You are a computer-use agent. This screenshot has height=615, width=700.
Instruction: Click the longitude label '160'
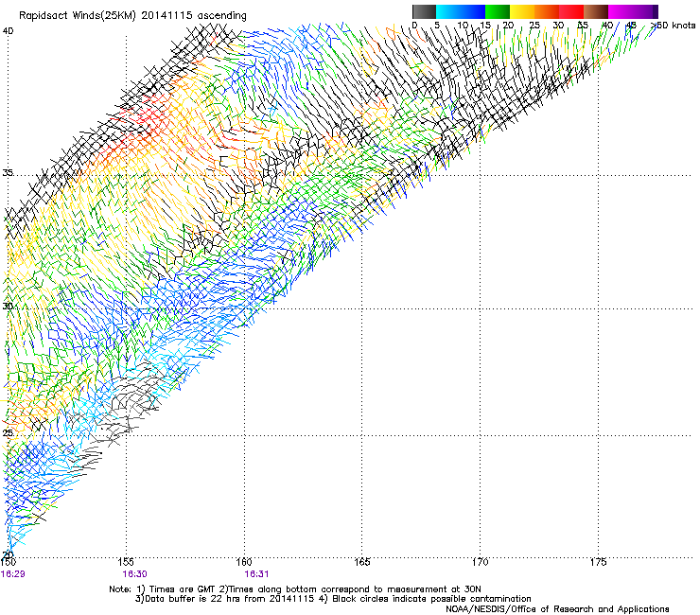point(244,562)
